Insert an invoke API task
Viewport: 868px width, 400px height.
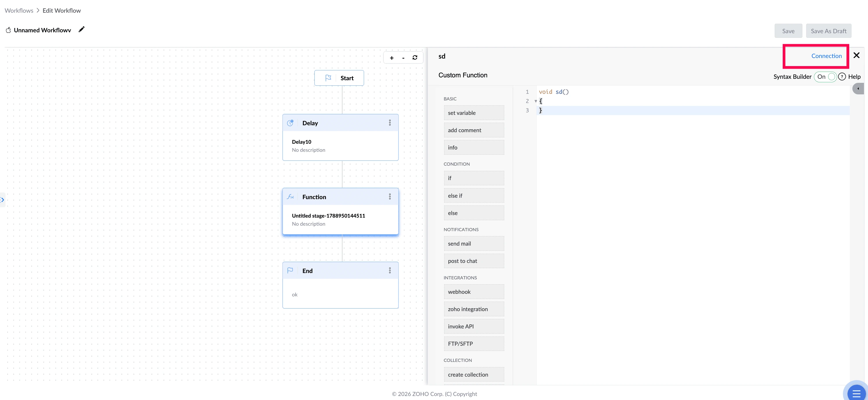[x=474, y=326]
